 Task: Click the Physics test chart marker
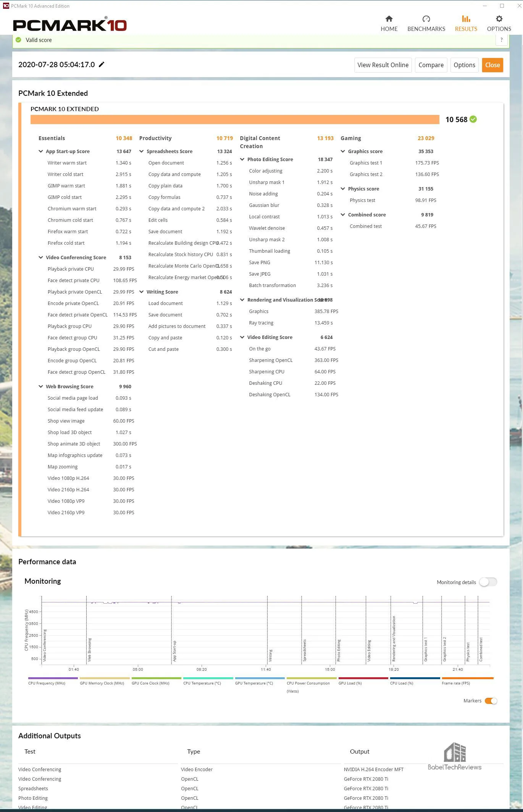(468, 652)
